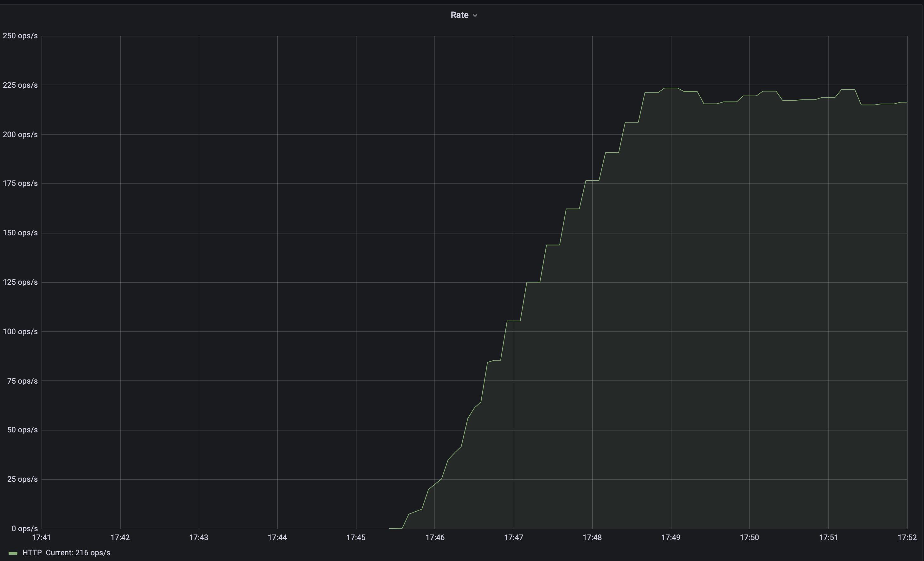Click the 17:46 time axis label

click(435, 537)
